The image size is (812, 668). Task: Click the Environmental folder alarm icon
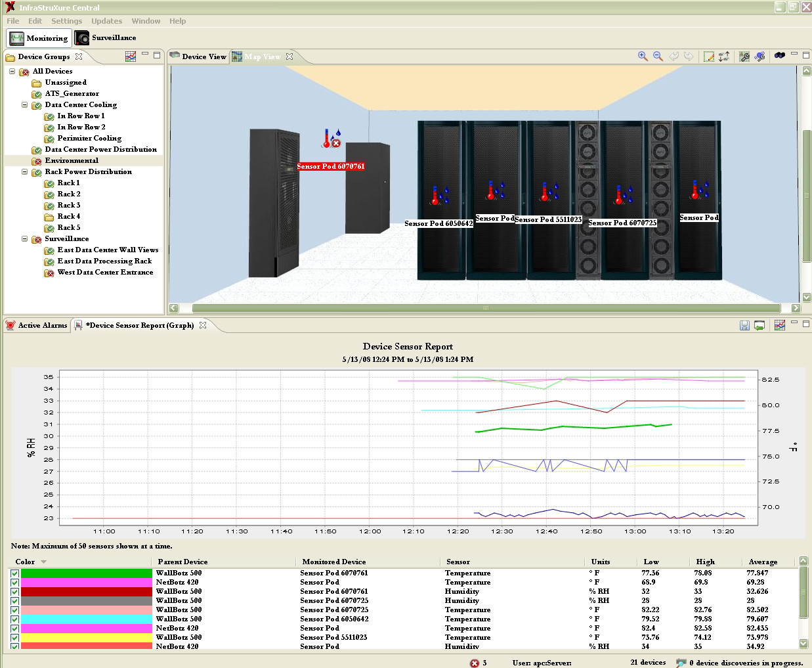pos(37,161)
